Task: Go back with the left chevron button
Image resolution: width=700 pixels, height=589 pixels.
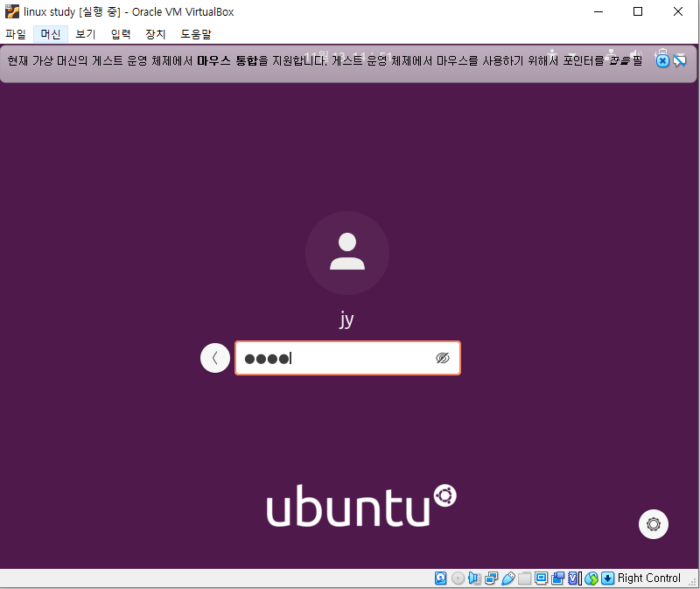Action: coord(215,358)
